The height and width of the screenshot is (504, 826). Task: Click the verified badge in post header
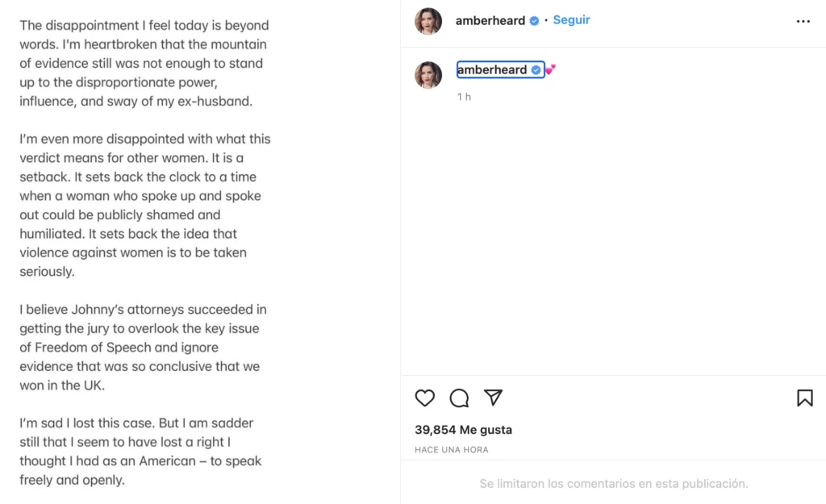pyautogui.click(x=534, y=21)
